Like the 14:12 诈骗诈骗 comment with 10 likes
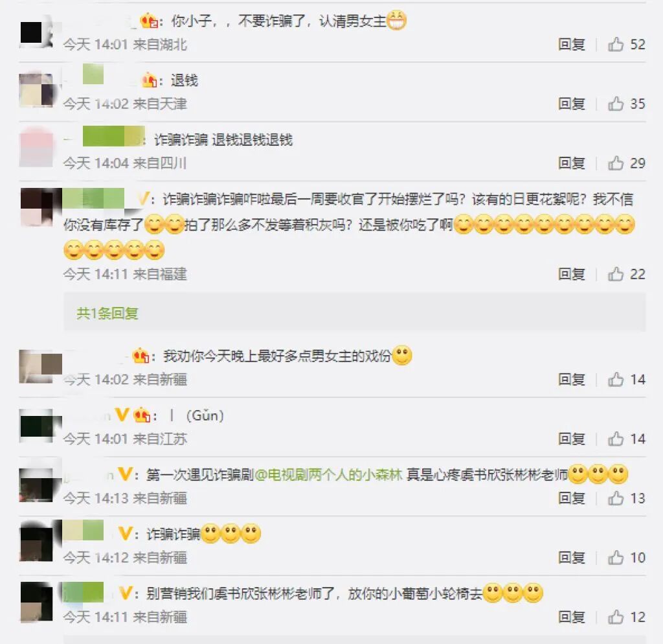This screenshot has height=644, width=663. (626, 558)
